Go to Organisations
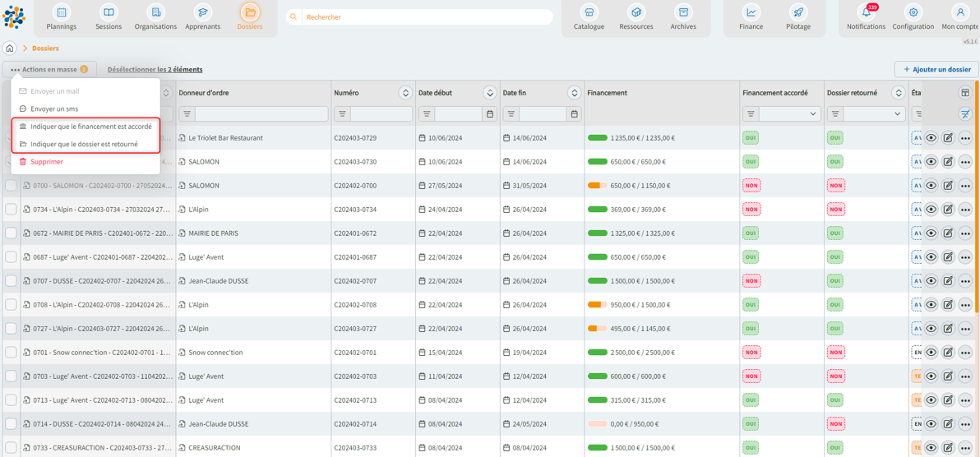The height and width of the screenshot is (457, 980). tap(155, 18)
